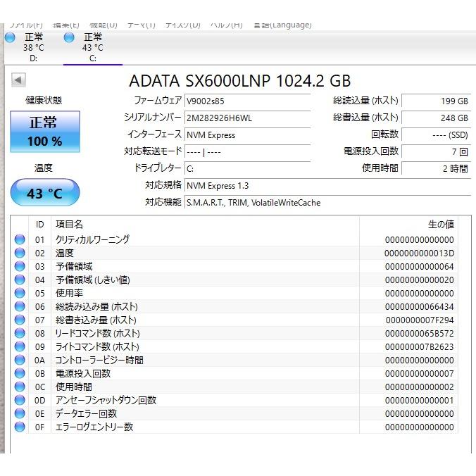
Task: Click the disk title ADATA SX6000LNP 1024.2 GB
Action: click(240, 81)
